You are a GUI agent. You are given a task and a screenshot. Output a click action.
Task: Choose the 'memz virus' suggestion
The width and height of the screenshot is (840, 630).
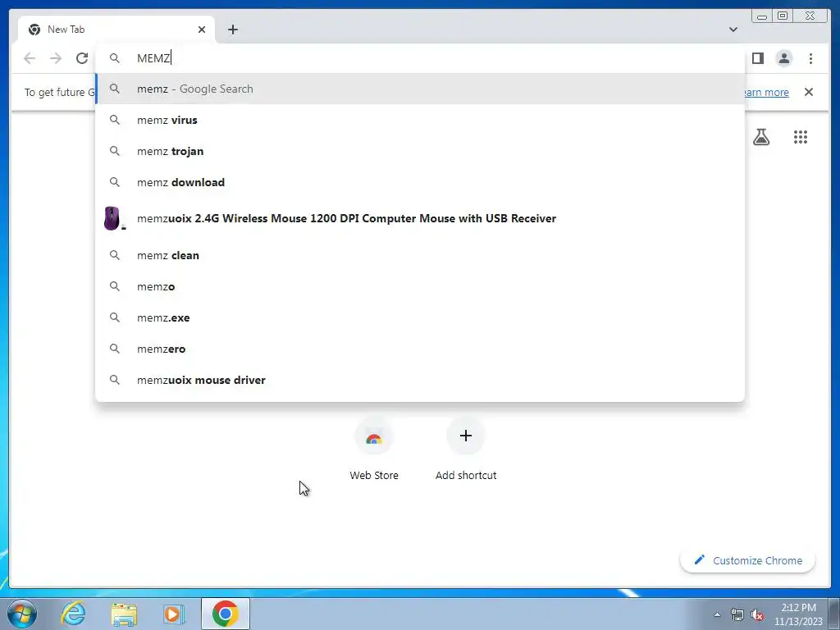(x=420, y=120)
